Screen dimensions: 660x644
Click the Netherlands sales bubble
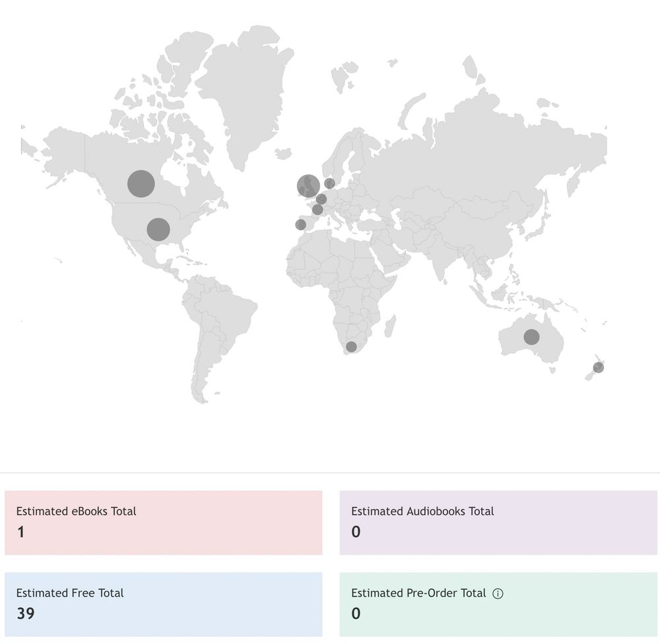321,198
